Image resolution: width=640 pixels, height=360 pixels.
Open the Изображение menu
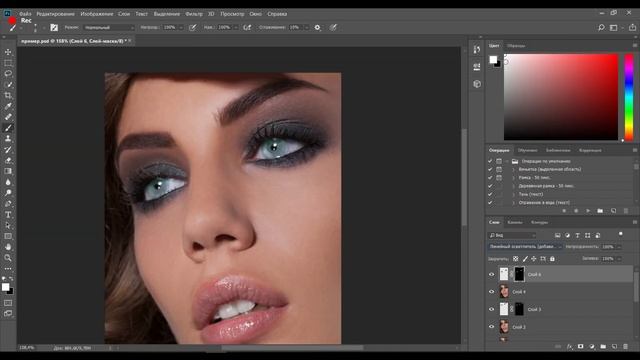coord(97,14)
